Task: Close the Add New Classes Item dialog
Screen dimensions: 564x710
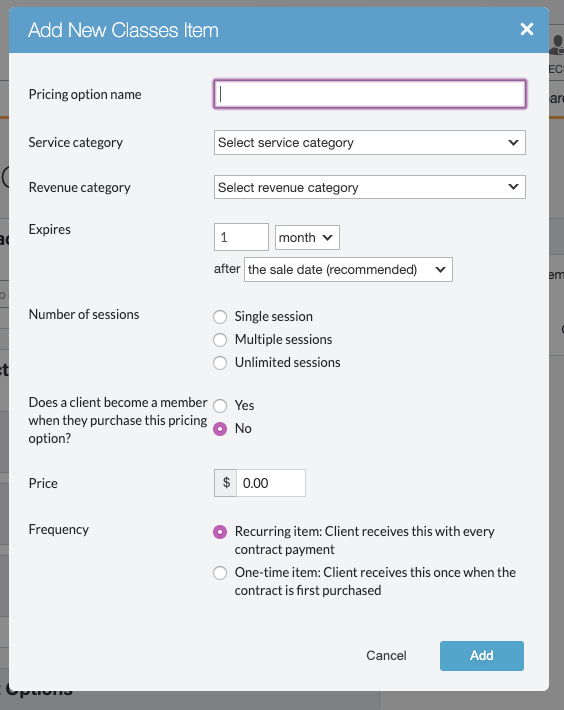Action: pyautogui.click(x=526, y=29)
